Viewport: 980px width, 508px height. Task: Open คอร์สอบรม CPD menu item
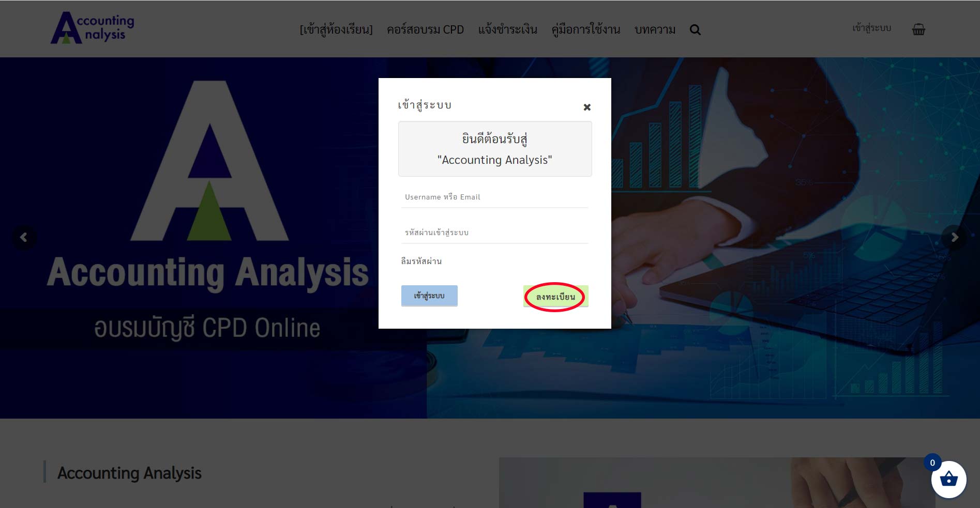point(425,29)
